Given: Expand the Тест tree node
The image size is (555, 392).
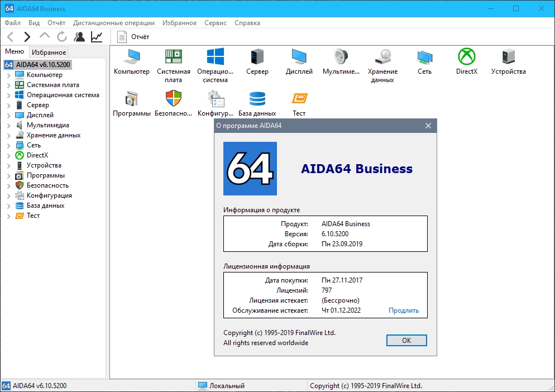Looking at the screenshot, I should [9, 216].
